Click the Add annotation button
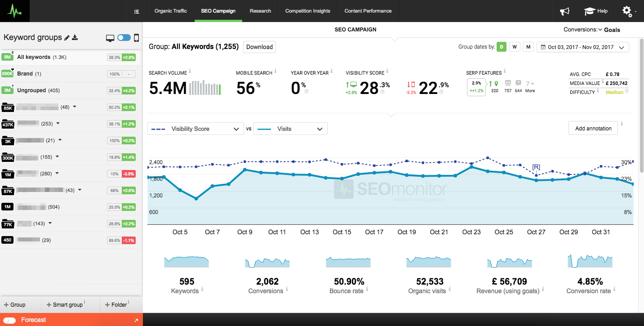The height and width of the screenshot is (326, 644). (x=593, y=128)
